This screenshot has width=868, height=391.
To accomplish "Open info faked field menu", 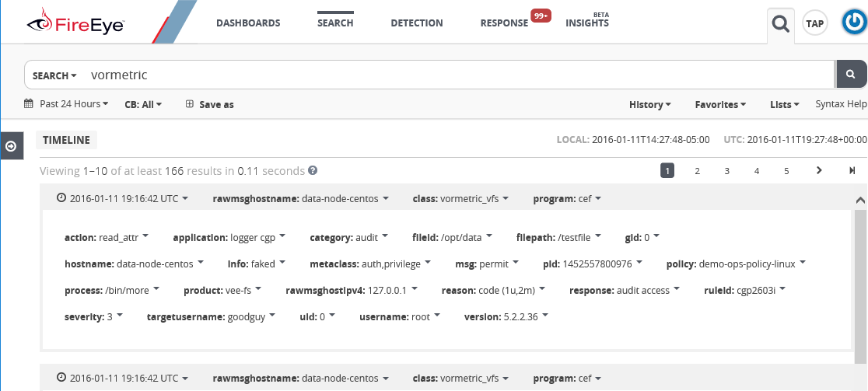I will [x=257, y=264].
